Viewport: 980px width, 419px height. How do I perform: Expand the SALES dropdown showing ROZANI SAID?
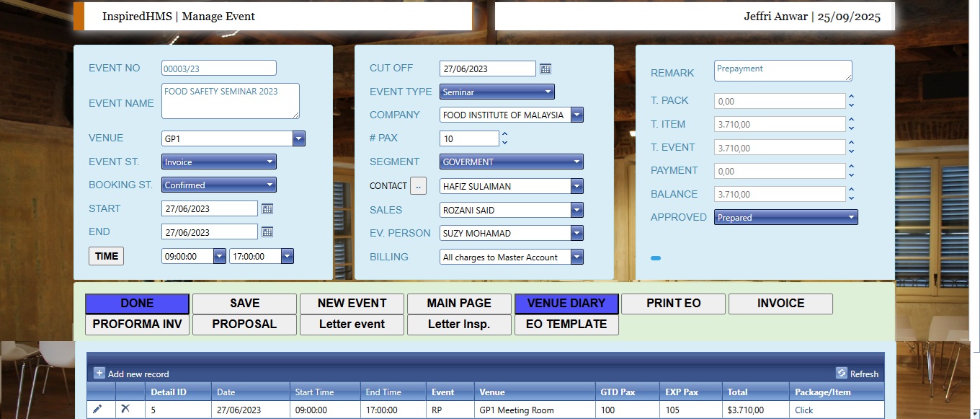(577, 211)
